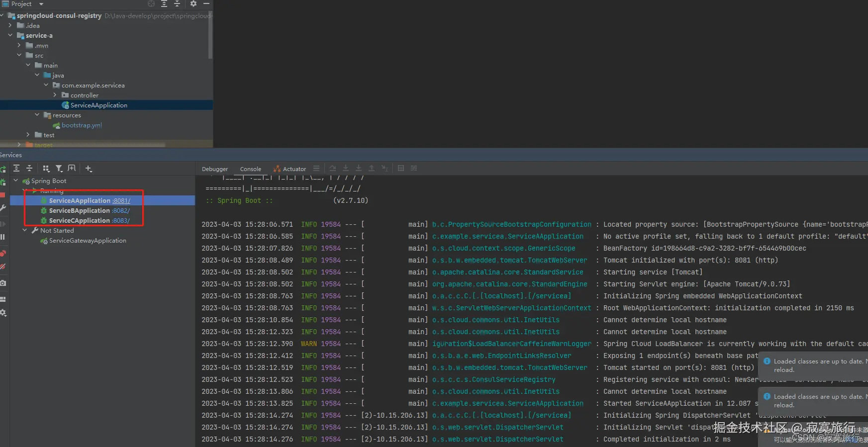Collapse the Not Started node
Image resolution: width=868 pixels, height=447 pixels.
click(x=25, y=230)
